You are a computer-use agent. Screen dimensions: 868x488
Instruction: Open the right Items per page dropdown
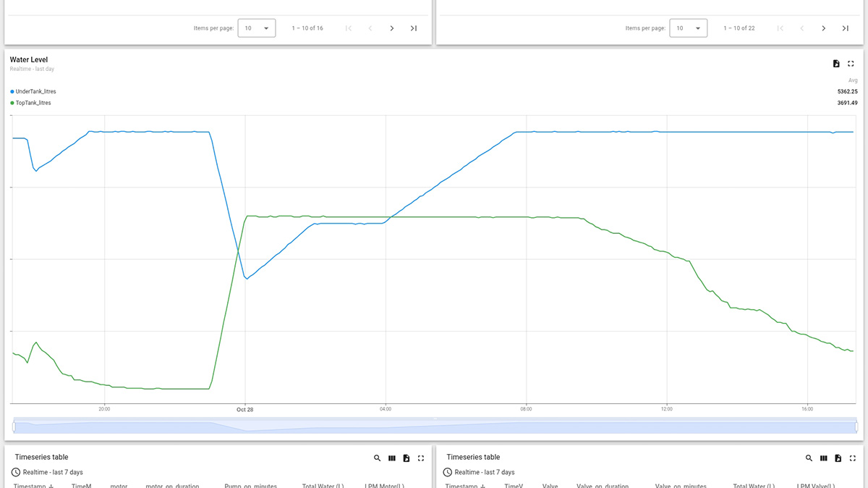click(688, 28)
